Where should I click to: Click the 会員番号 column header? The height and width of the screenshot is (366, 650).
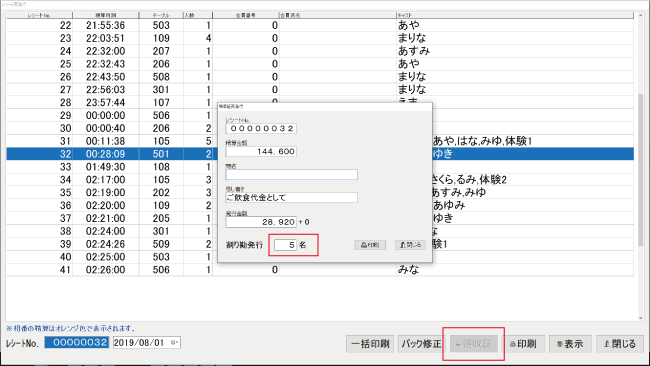(x=246, y=15)
